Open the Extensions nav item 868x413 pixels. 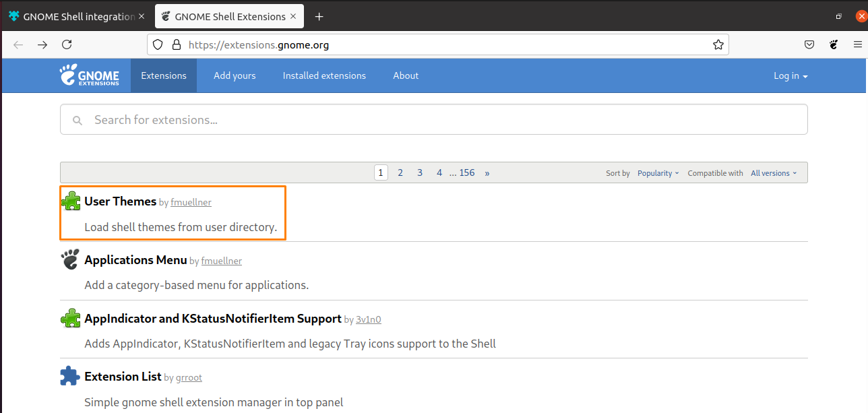[x=164, y=75]
